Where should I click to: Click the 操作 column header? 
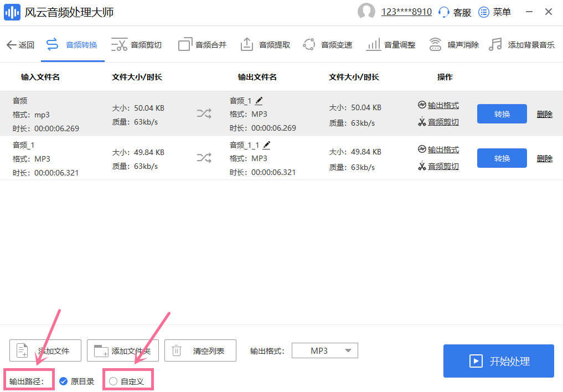[445, 77]
